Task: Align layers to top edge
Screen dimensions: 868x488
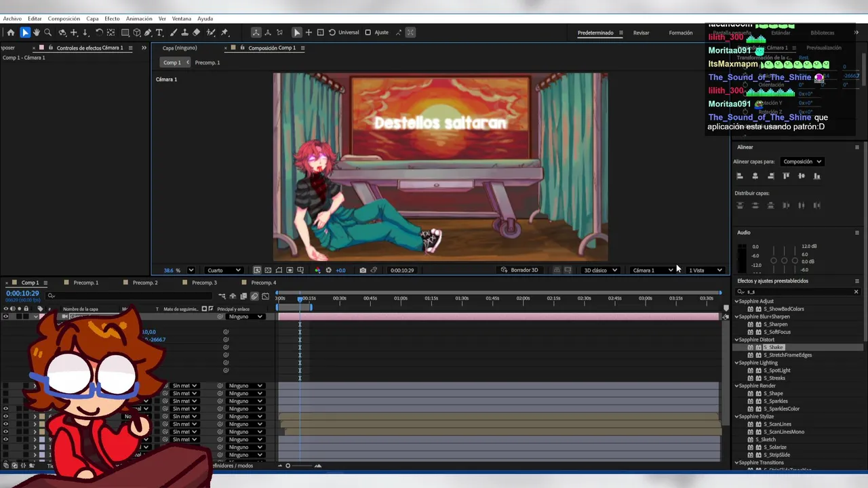Action: click(x=786, y=176)
